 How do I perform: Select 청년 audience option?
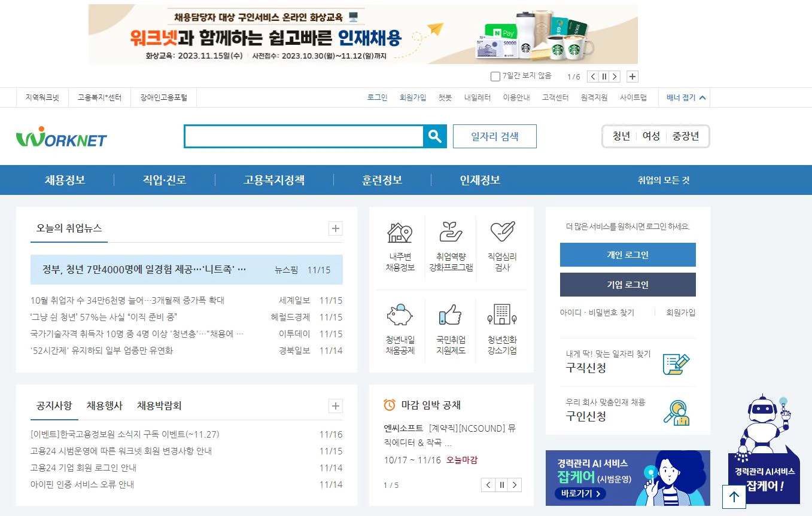[621, 136]
